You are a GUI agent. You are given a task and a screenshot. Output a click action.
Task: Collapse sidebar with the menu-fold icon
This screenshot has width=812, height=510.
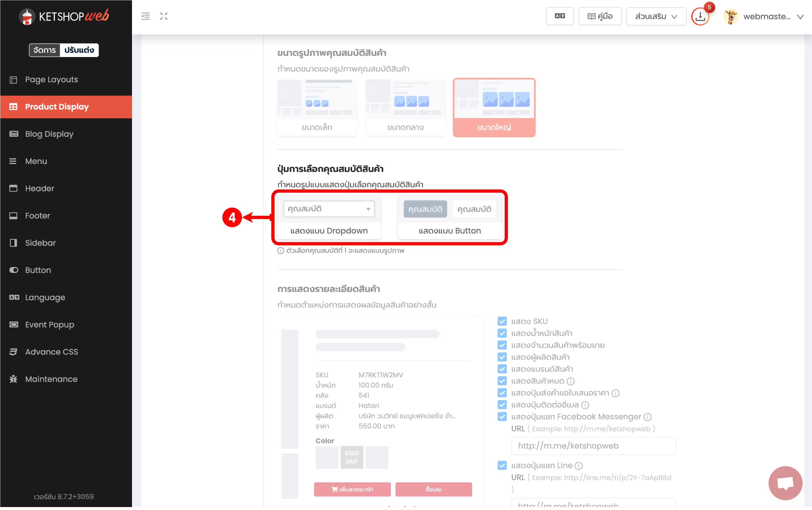pos(145,16)
